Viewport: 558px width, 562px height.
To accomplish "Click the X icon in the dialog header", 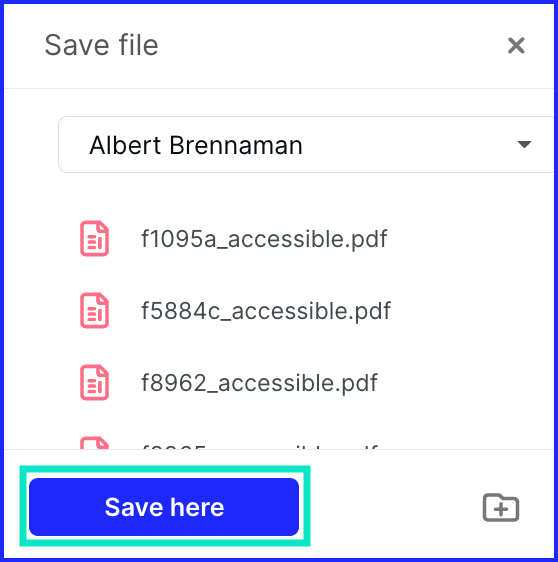I will point(516,46).
